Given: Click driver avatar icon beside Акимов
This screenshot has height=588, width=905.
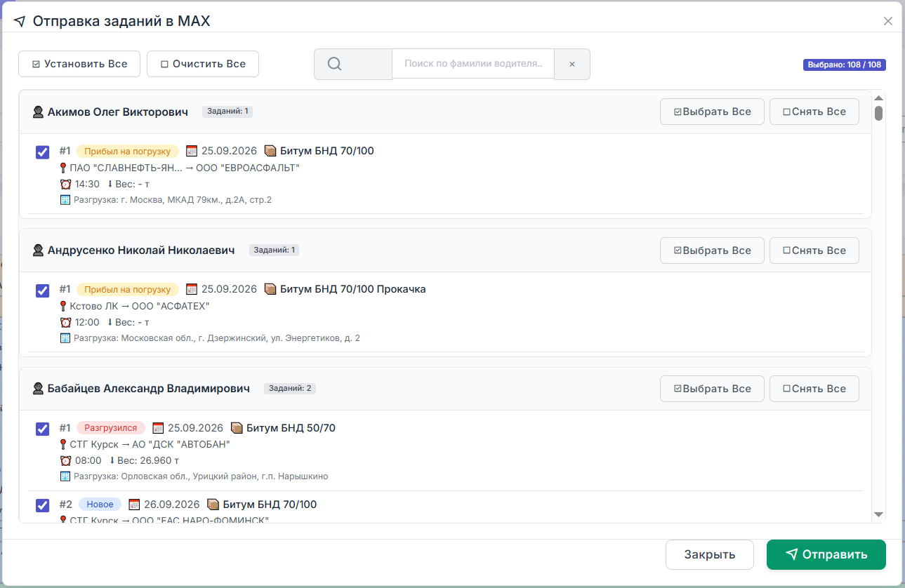Looking at the screenshot, I should (x=39, y=112).
